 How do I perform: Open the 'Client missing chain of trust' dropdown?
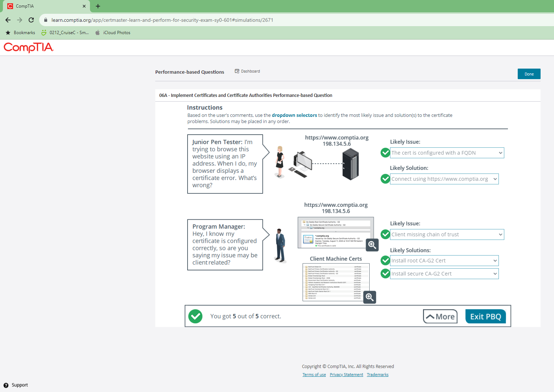[x=447, y=234]
